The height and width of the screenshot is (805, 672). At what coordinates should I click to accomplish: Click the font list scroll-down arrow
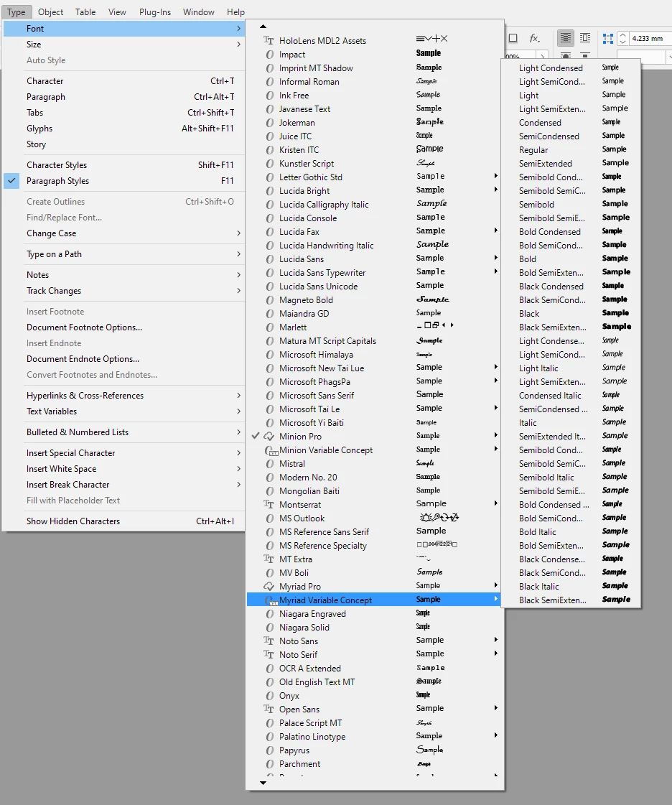tap(263, 783)
